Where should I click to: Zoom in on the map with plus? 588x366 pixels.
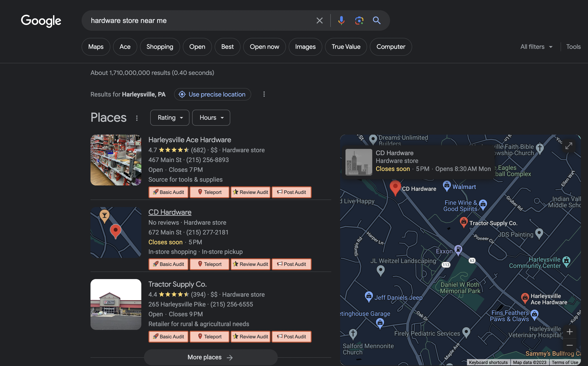click(x=569, y=332)
